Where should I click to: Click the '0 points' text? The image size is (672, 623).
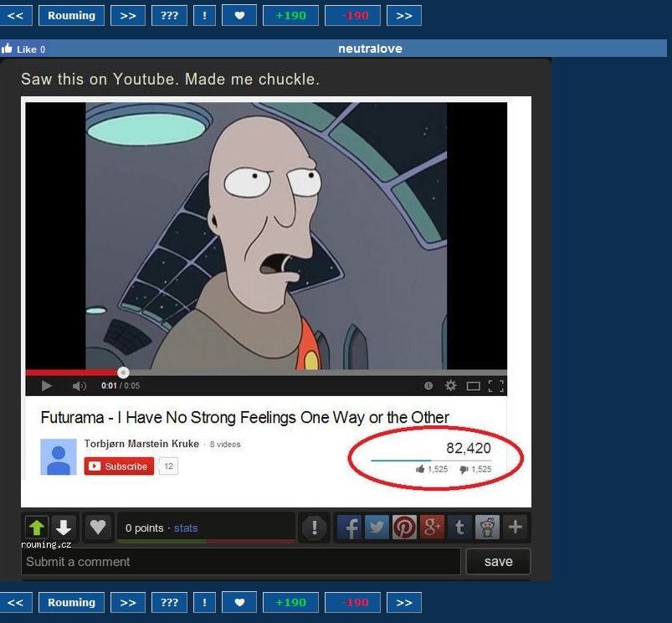click(145, 528)
